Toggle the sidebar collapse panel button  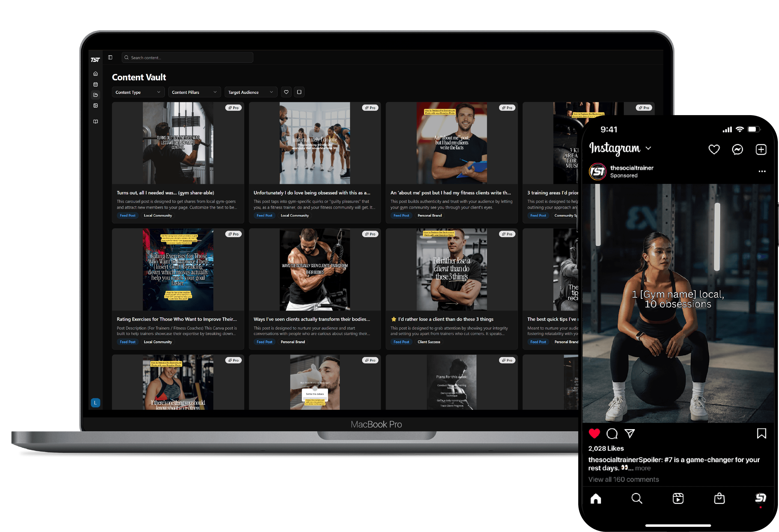110,58
